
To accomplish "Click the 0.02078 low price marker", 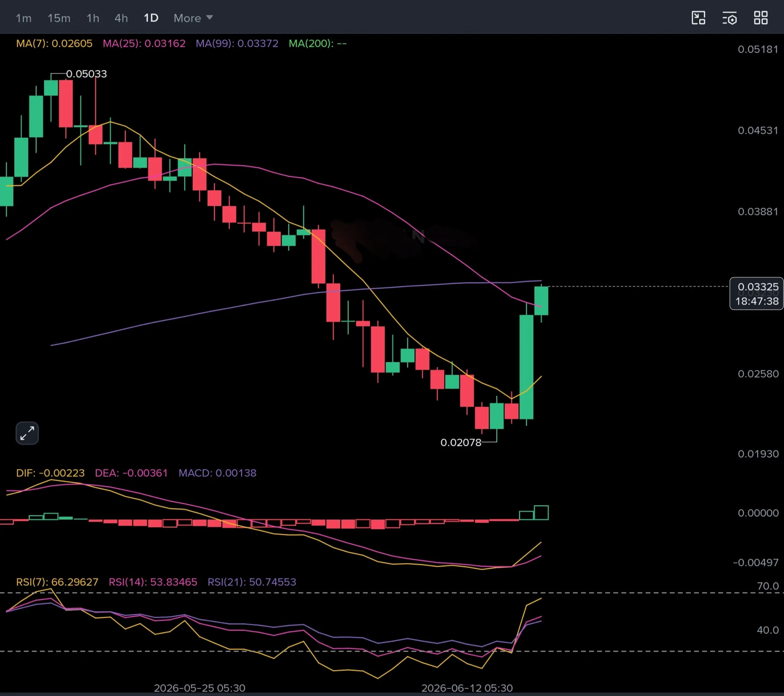I will tap(461, 442).
